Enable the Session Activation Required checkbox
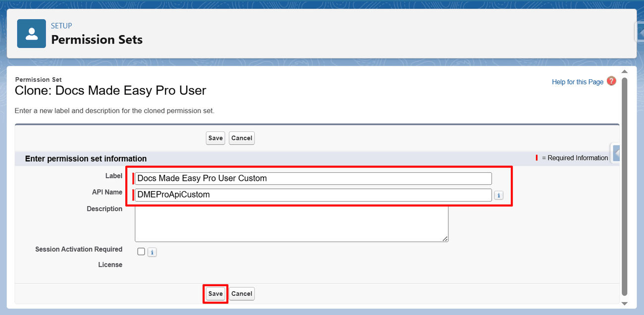 click(x=141, y=252)
